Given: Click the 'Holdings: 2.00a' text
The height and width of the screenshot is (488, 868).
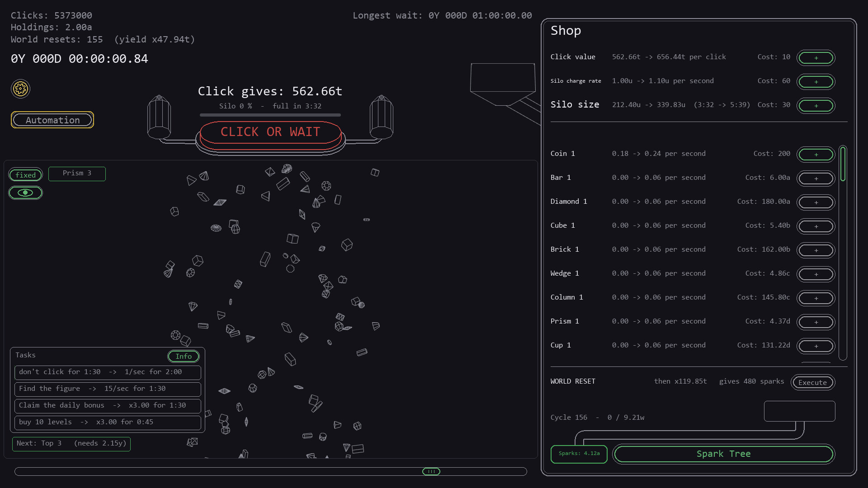Looking at the screenshot, I should tap(51, 28).
